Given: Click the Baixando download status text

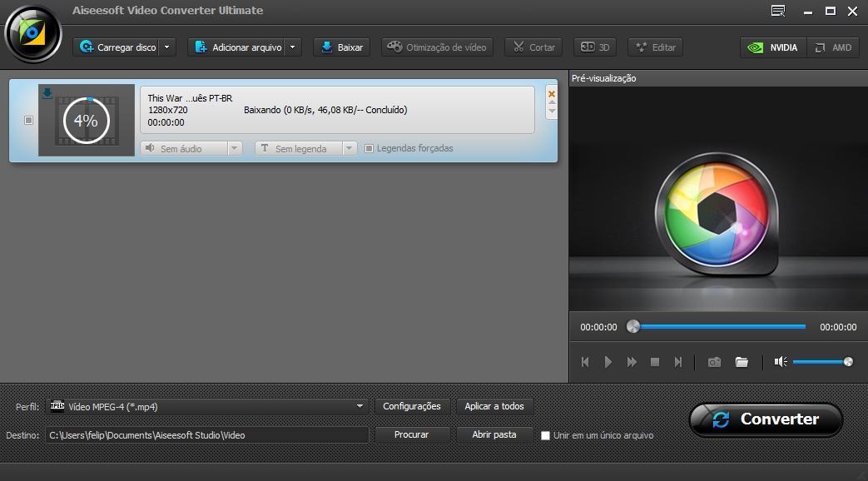Looking at the screenshot, I should (x=325, y=110).
